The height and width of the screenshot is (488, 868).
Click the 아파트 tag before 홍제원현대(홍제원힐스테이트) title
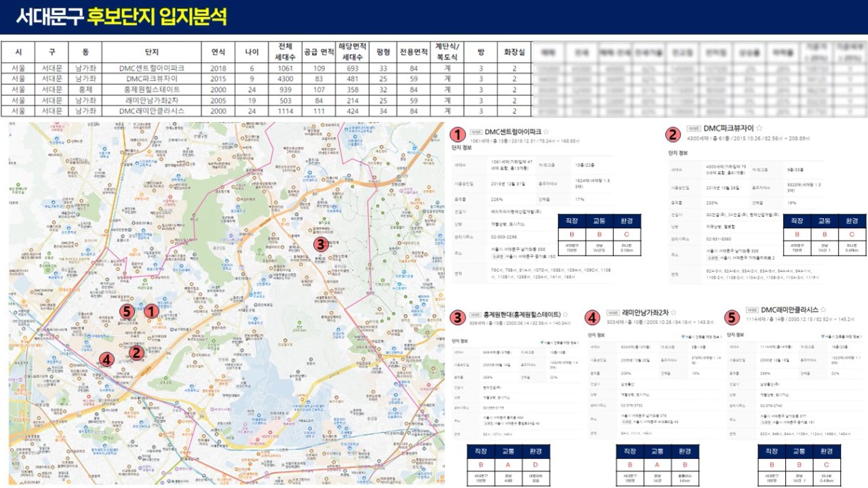[476, 314]
